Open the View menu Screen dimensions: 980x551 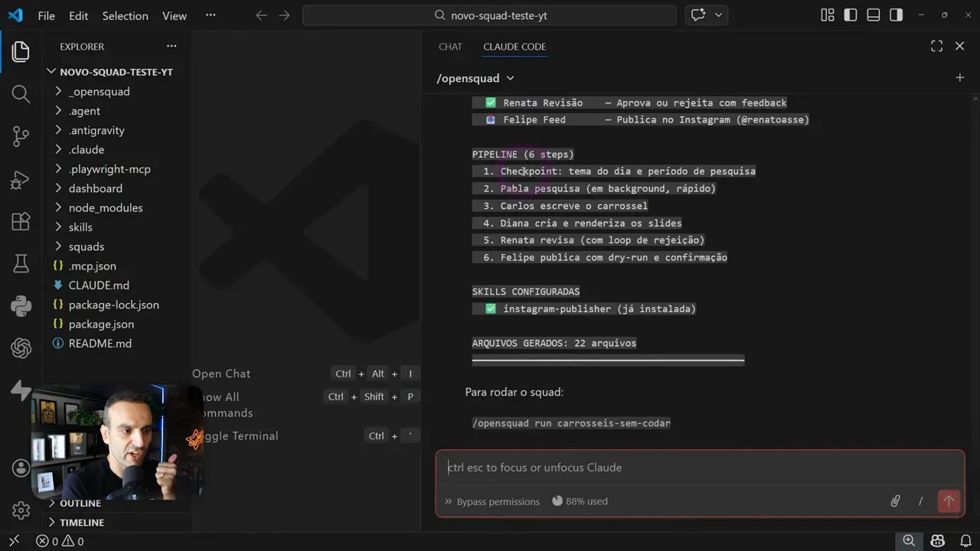174,15
